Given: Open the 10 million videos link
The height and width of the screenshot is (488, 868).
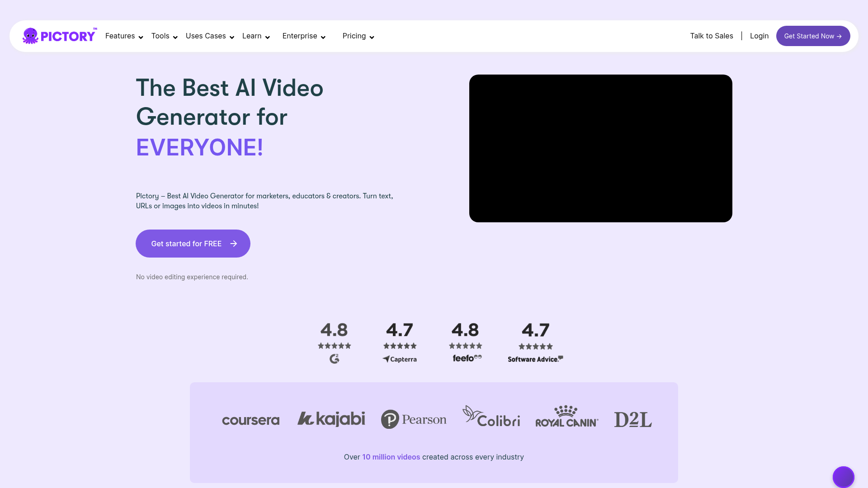Looking at the screenshot, I should 390,457.
